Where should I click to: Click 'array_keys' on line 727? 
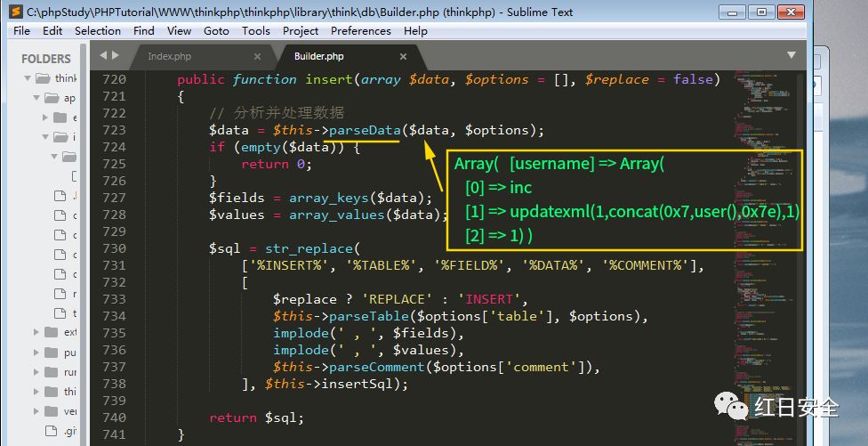click(329, 198)
